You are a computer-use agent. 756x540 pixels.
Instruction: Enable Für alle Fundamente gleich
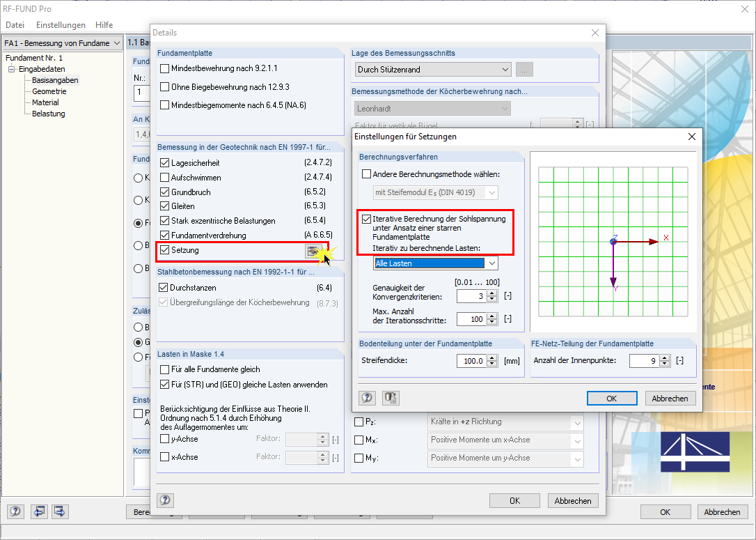(x=165, y=370)
